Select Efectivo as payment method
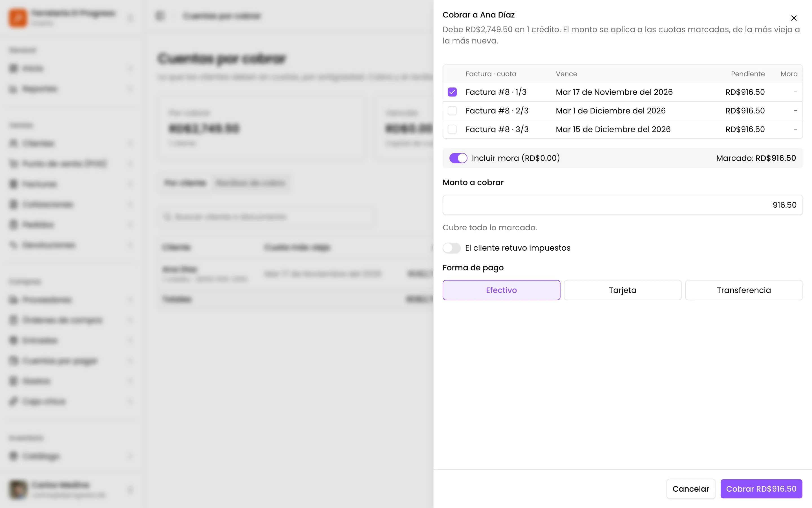Image resolution: width=812 pixels, height=508 pixels. pyautogui.click(x=501, y=290)
